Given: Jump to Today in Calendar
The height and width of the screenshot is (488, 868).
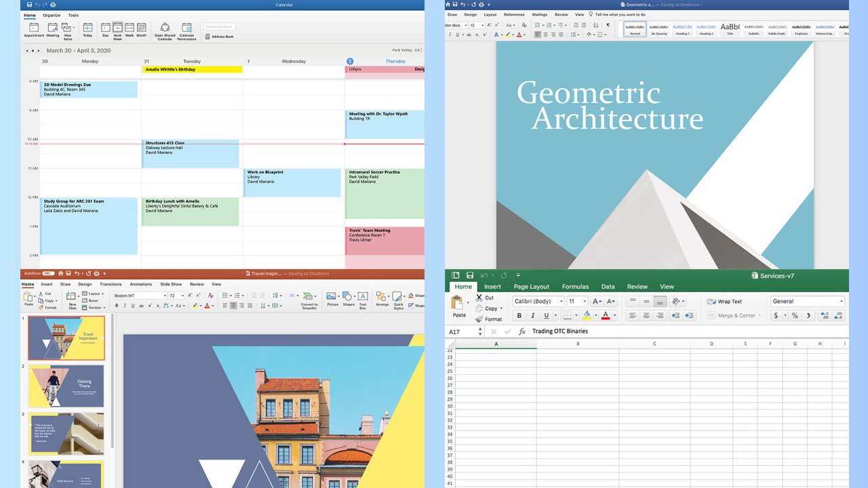Looking at the screenshot, I should [87, 30].
